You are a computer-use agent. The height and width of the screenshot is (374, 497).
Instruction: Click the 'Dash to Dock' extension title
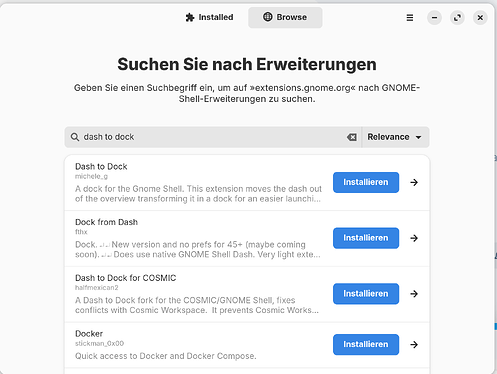(x=101, y=166)
